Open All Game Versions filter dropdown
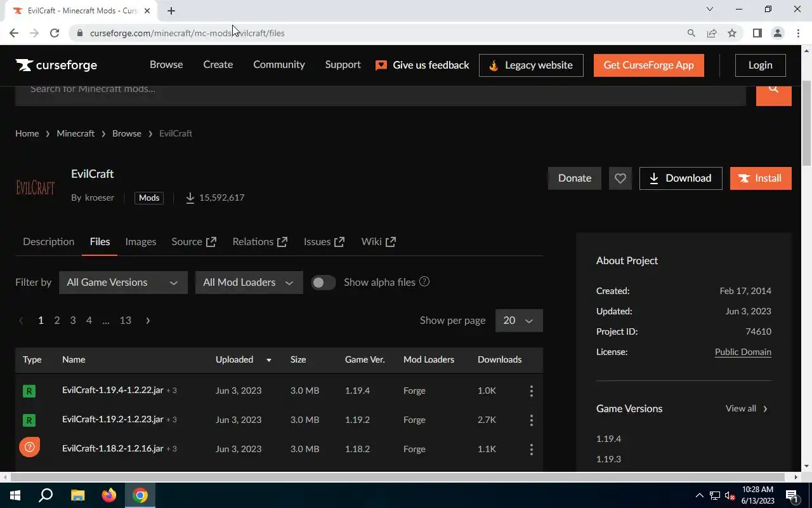This screenshot has width=812, height=508. click(x=123, y=283)
